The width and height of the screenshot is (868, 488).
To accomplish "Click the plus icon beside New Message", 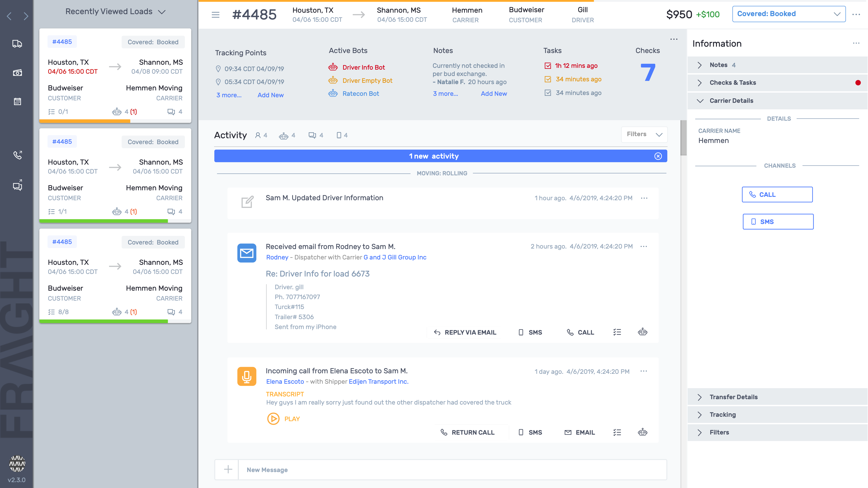I will 228,469.
